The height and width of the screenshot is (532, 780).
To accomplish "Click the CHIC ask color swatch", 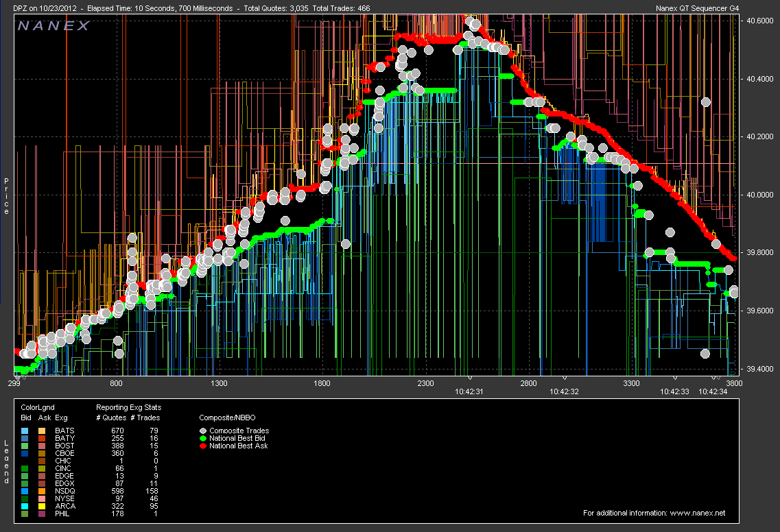I will click(42, 461).
